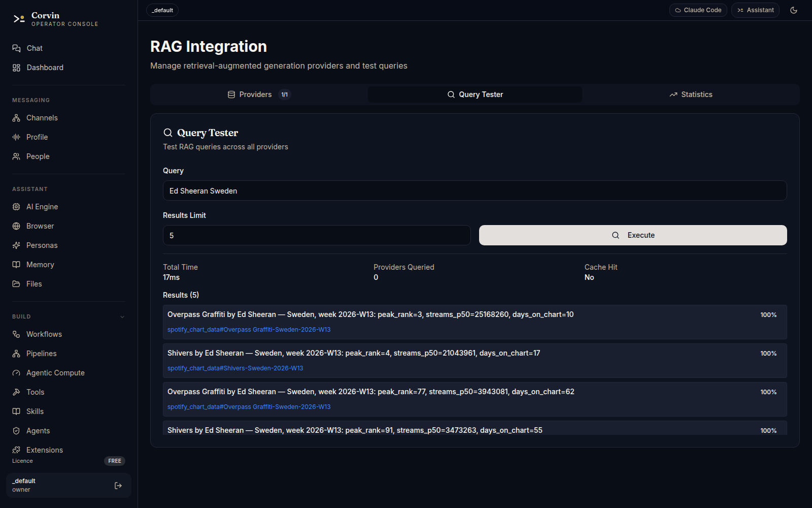Click the _default workspace pill

click(x=162, y=10)
